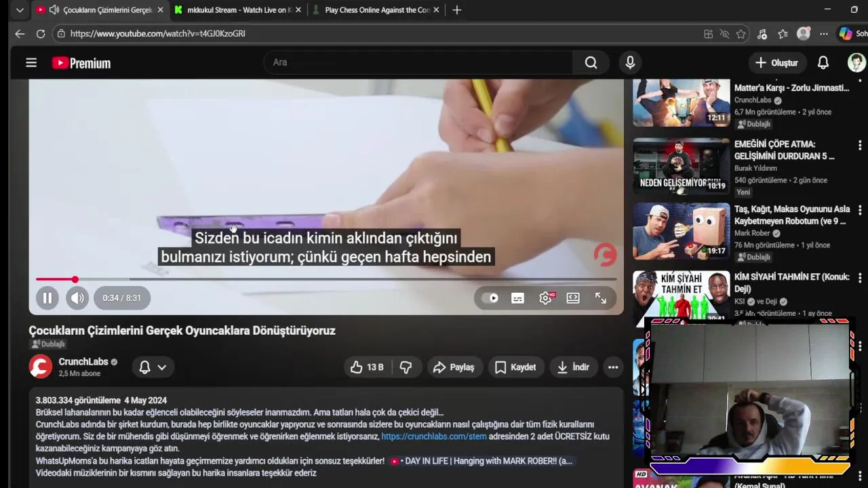The width and height of the screenshot is (868, 488).
Task: Open options menu for Taş, Kağıt, Makas video
Action: 860,211
